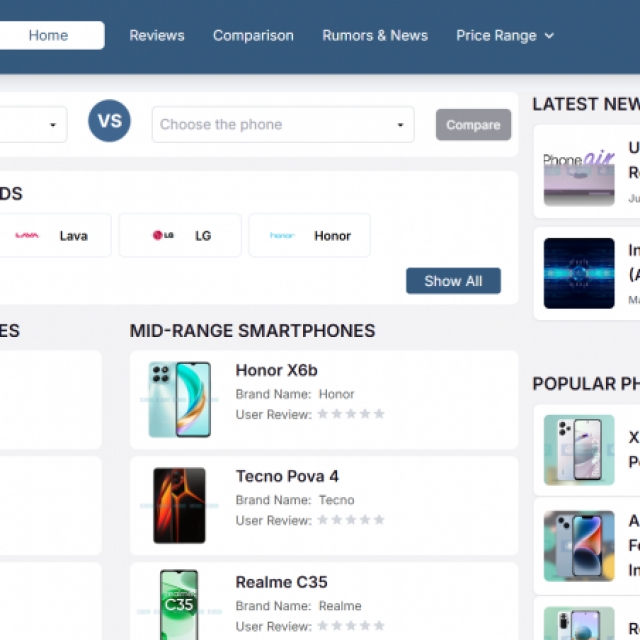Click the Lava logo icon
The width and height of the screenshot is (640, 640).
point(27,236)
